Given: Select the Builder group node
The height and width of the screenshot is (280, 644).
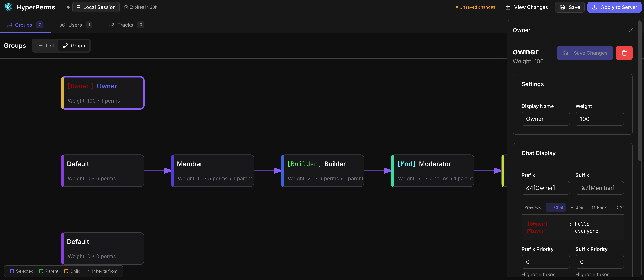Looking at the screenshot, I should pyautogui.click(x=323, y=171).
